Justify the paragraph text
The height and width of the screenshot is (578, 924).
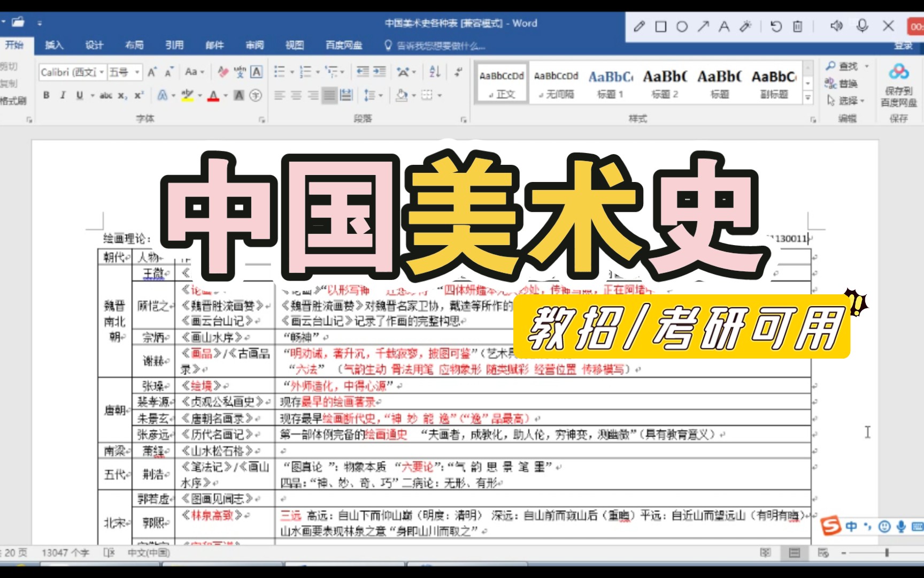point(330,95)
